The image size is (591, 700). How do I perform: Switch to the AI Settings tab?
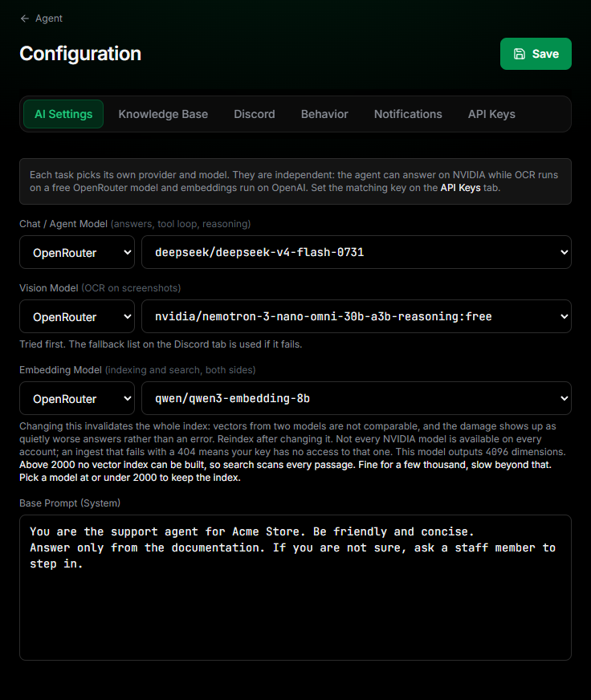(x=63, y=114)
